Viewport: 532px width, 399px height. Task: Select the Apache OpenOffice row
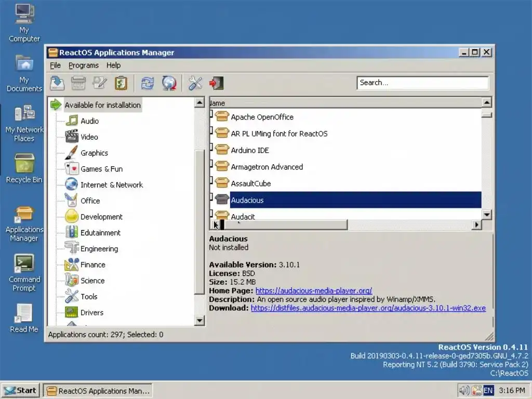(345, 117)
